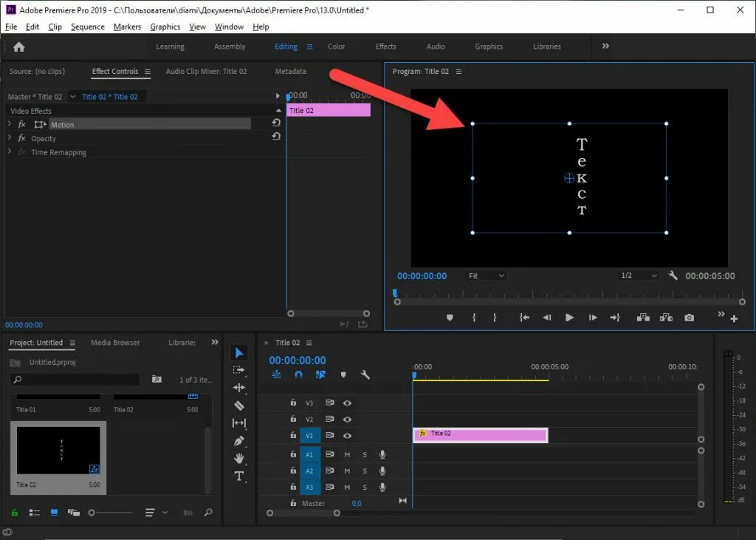This screenshot has width=756, height=540.
Task: Open the 1/2 playback resolution dropdown
Action: [x=638, y=276]
